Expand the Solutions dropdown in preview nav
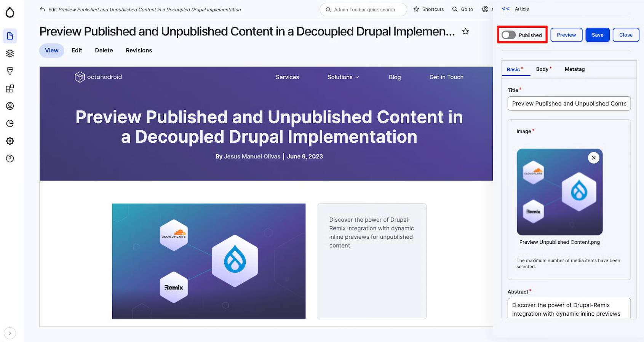Viewport: 644px width, 342px height. [x=344, y=77]
